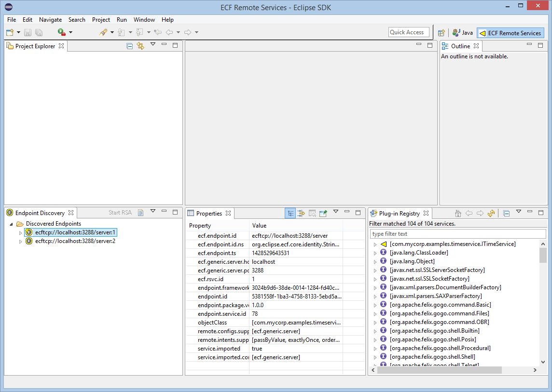Switch to the Outline tab
Image resolution: width=552 pixels, height=392 pixels.
click(x=460, y=46)
